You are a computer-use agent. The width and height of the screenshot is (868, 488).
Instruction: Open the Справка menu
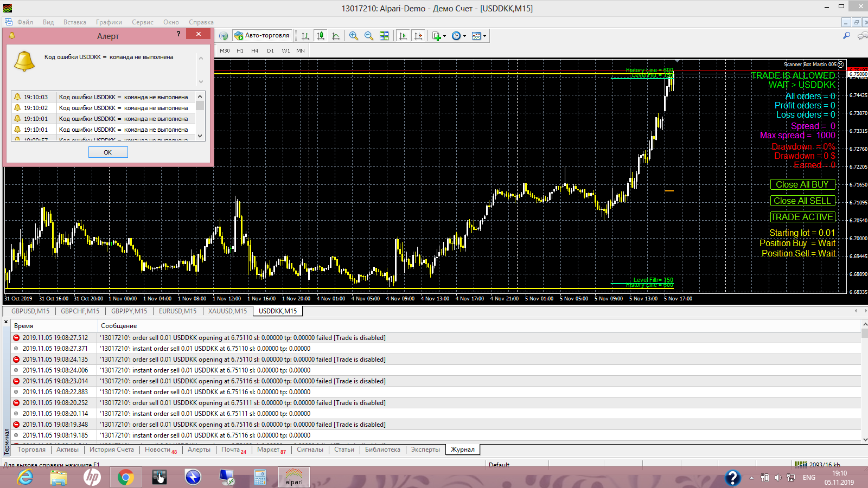(x=201, y=22)
